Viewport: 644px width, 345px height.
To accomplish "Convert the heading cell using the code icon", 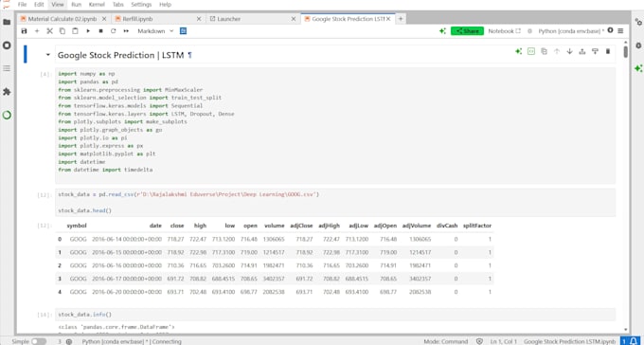I will click(x=531, y=51).
